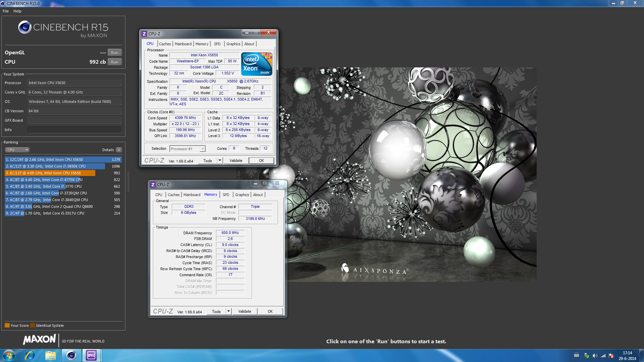Select ranking row Core 2 Quad Q6600
Screen dimensions: 644x362
pyautogui.click(x=63, y=206)
